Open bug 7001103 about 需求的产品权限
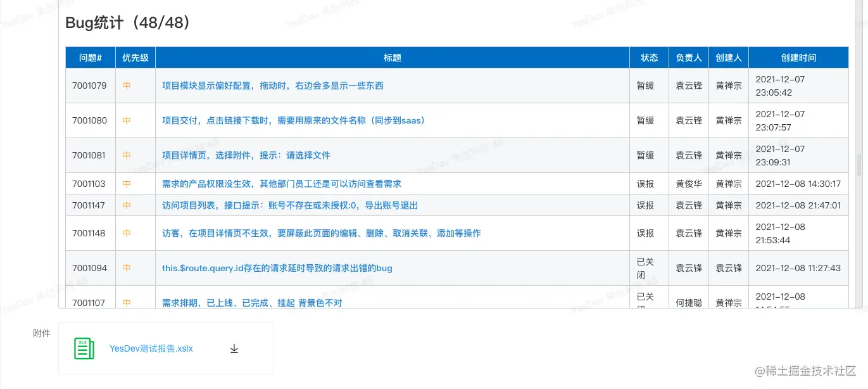The width and height of the screenshot is (868, 389). click(282, 184)
